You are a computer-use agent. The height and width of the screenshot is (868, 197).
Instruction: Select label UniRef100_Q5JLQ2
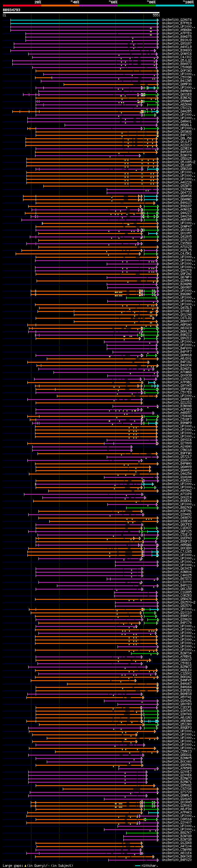point(176,60)
